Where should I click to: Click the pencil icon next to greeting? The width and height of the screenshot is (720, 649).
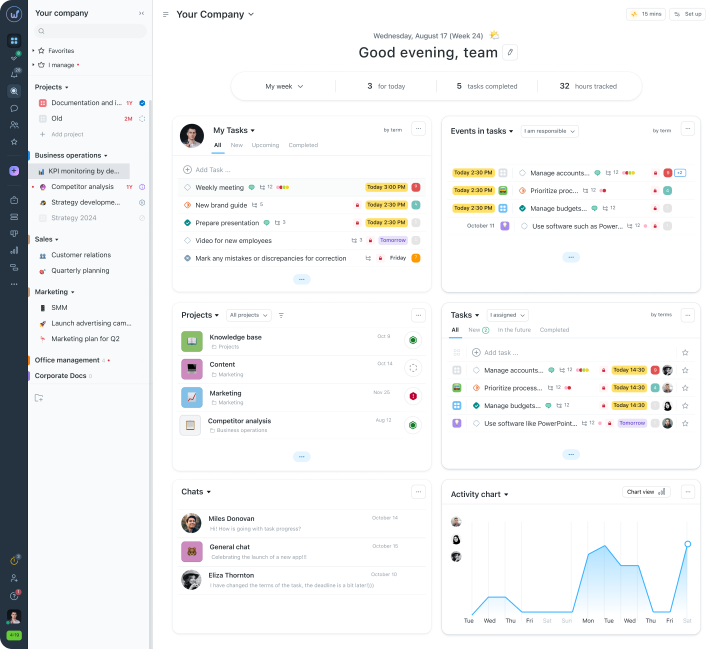[510, 52]
